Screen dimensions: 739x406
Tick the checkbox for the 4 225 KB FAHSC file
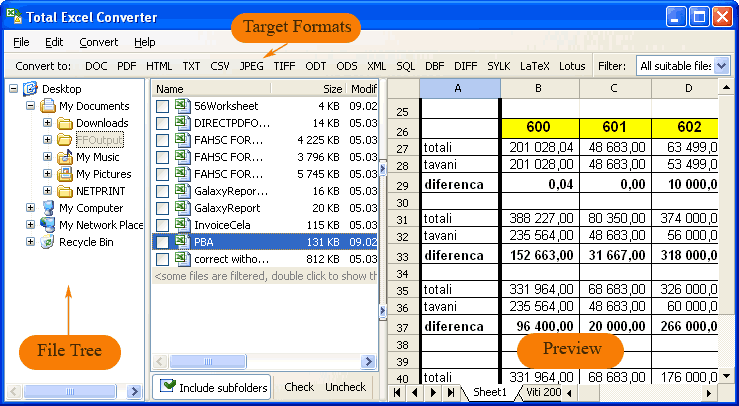[x=162, y=141]
